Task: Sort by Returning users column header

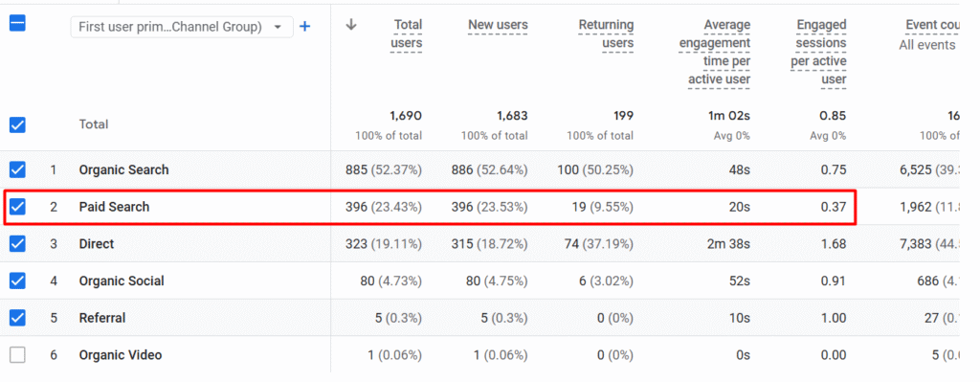Action: coord(606,34)
